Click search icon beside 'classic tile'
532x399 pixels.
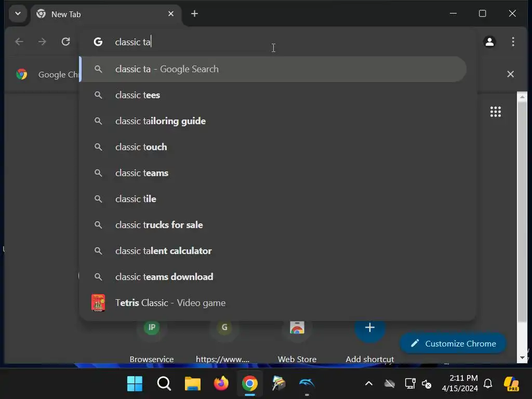point(98,199)
